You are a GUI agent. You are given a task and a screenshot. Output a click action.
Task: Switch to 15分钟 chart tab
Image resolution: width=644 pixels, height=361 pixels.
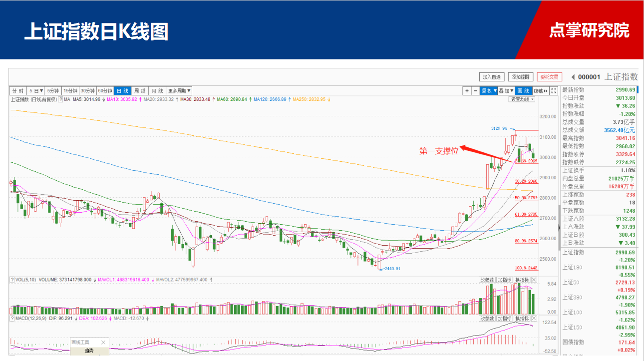[x=70, y=91]
